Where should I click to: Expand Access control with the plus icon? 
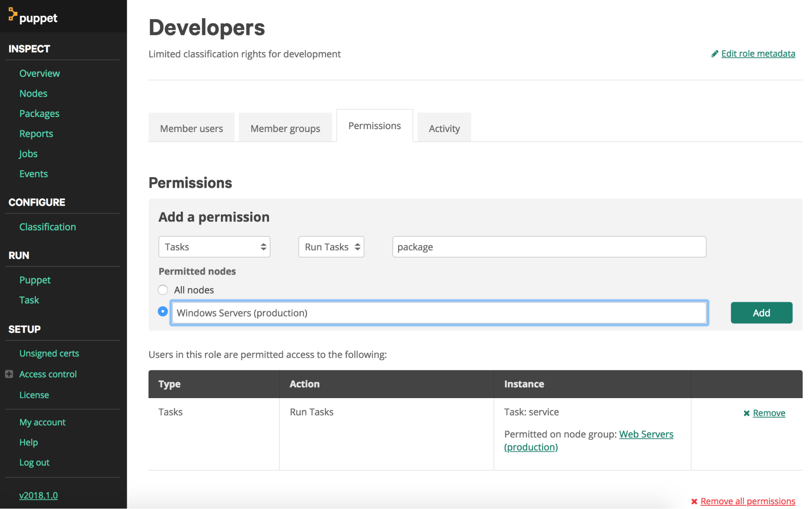9,374
